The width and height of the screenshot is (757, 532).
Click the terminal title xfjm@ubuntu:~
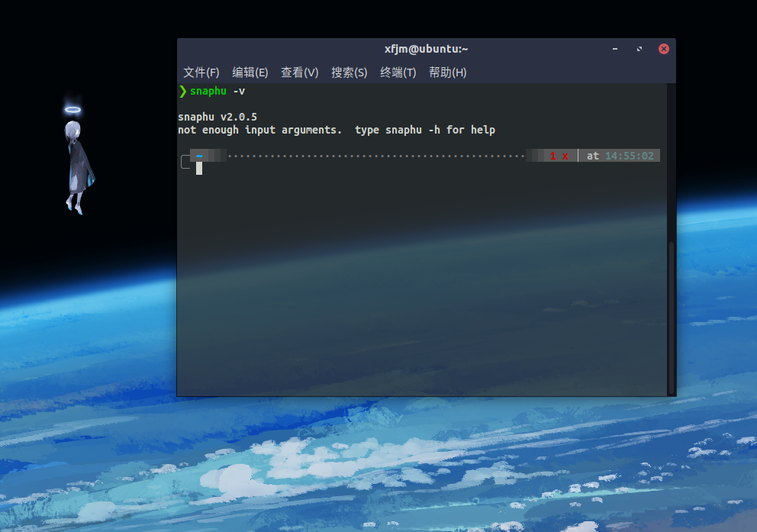[x=427, y=49]
